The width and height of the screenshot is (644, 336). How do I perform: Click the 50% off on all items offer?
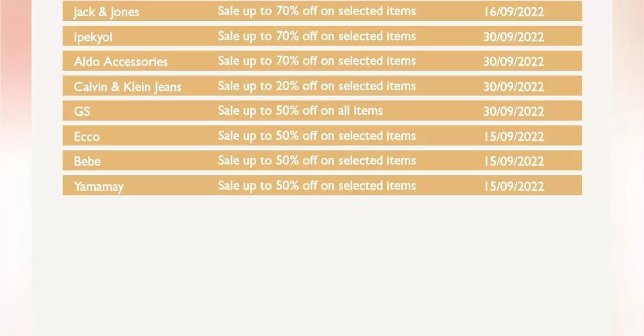click(x=300, y=111)
